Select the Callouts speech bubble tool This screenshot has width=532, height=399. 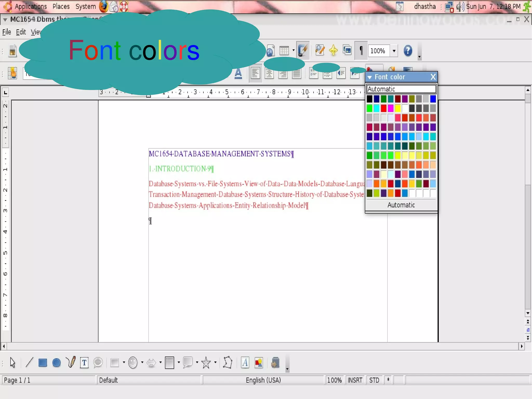[x=98, y=362]
